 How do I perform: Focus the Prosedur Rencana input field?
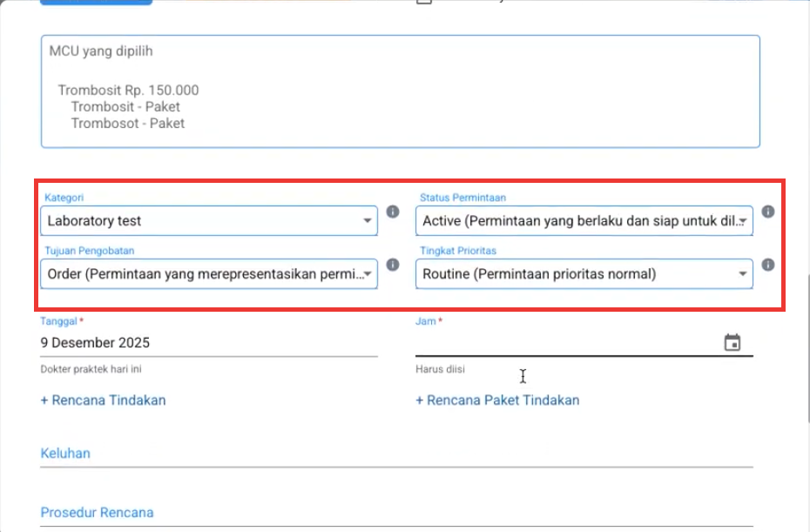(x=396, y=513)
